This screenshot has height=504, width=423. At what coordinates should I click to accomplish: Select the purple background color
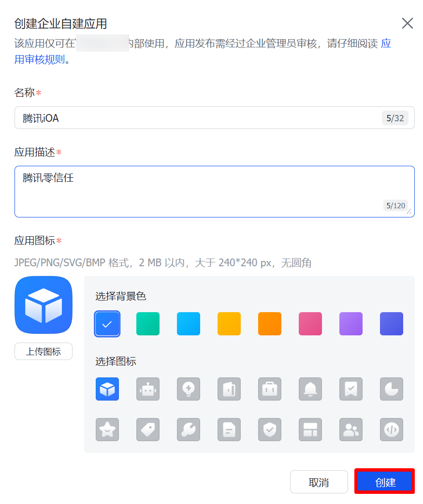click(x=351, y=324)
